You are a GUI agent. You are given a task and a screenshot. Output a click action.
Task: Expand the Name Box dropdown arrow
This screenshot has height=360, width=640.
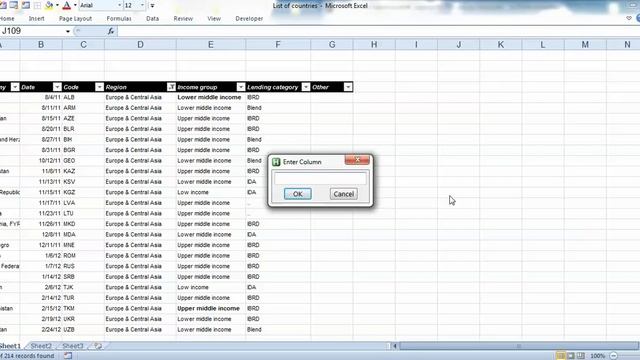[x=68, y=31]
